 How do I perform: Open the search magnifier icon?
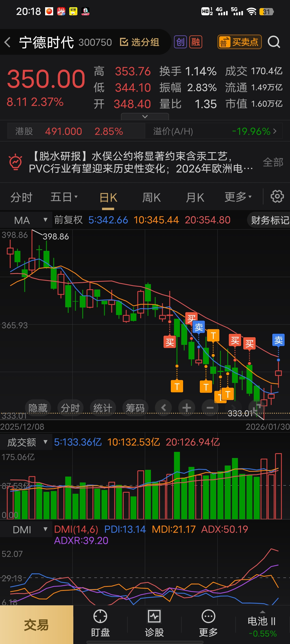[274, 42]
